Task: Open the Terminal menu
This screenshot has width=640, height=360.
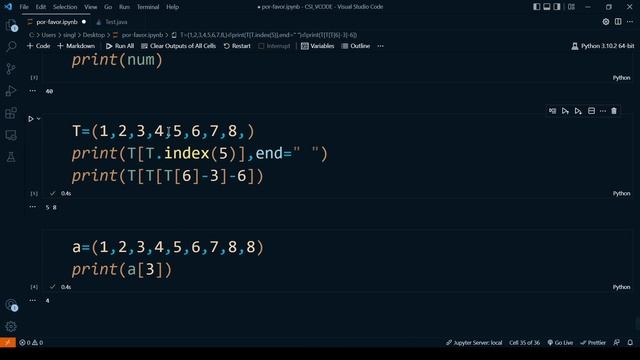Action: pos(148,7)
